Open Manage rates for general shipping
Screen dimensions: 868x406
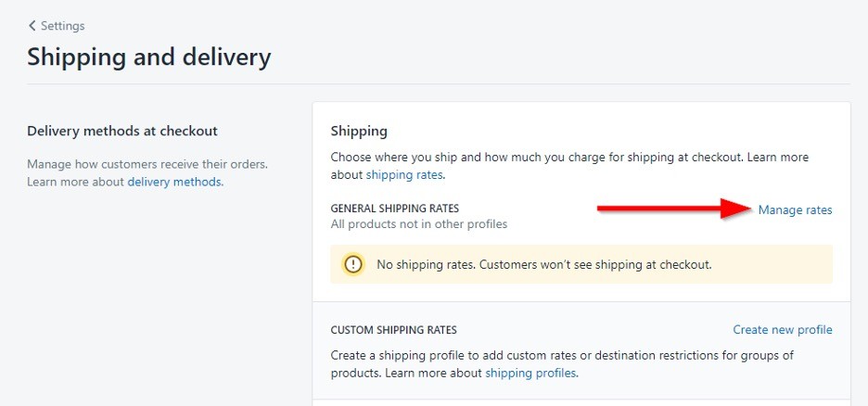click(795, 209)
